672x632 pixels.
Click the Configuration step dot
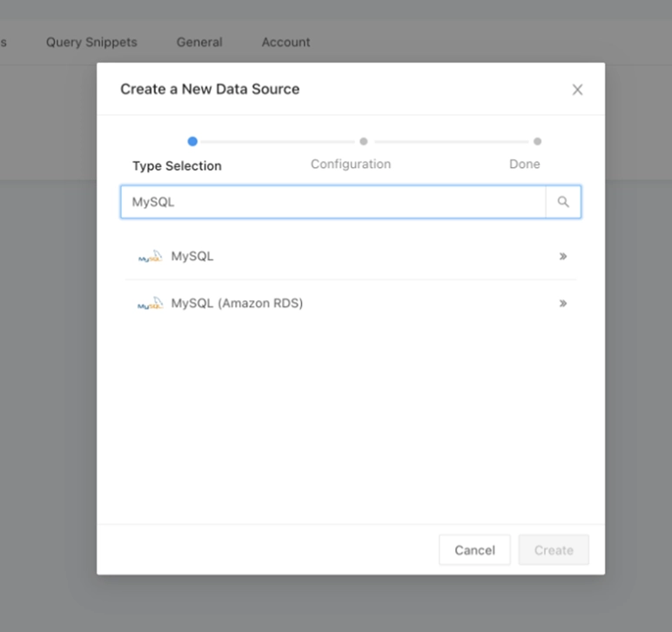tap(364, 141)
